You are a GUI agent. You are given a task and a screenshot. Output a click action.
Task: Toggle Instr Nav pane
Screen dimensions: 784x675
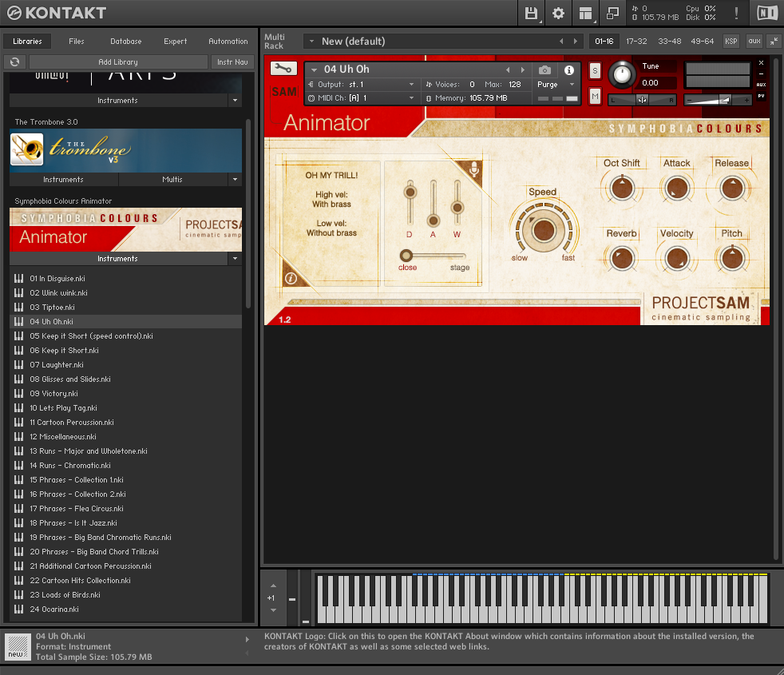tap(232, 62)
